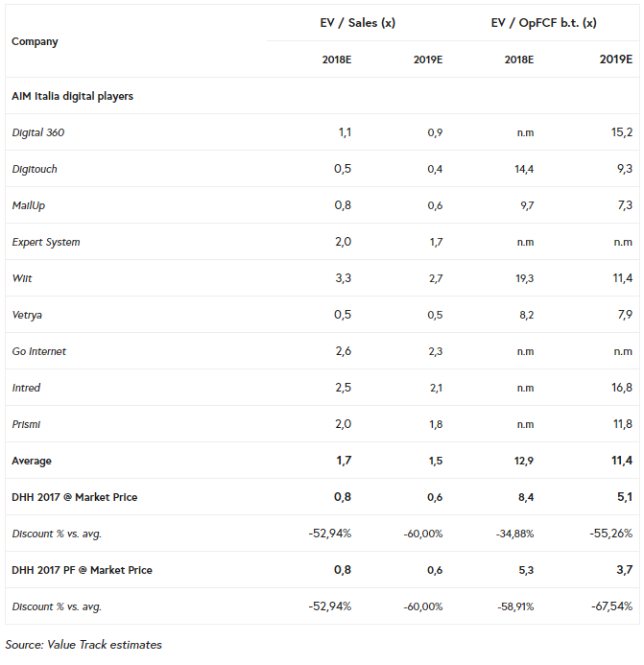Select the Digital 360 company name

[37, 132]
